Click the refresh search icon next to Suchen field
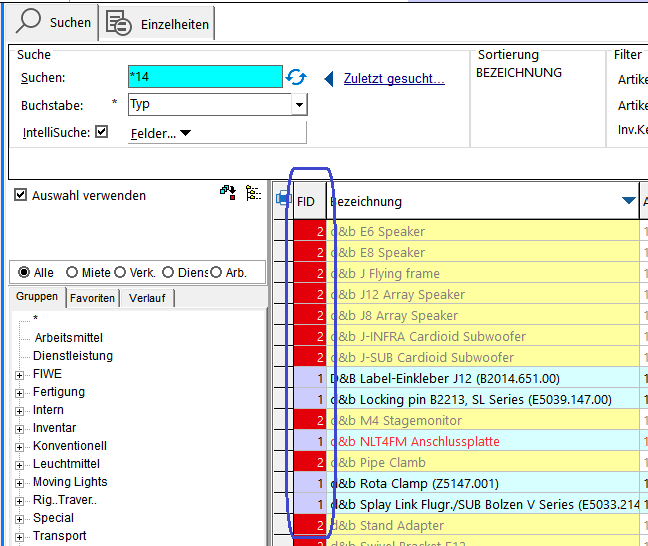 coord(296,77)
